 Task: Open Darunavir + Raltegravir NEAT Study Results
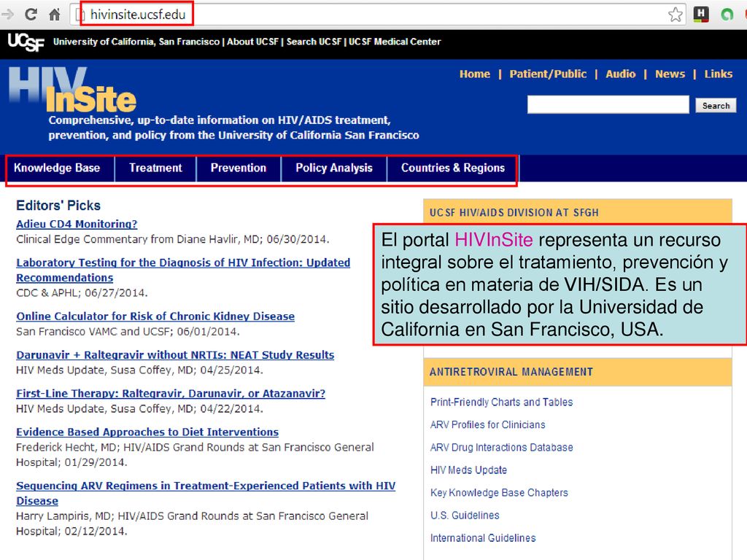pos(175,355)
